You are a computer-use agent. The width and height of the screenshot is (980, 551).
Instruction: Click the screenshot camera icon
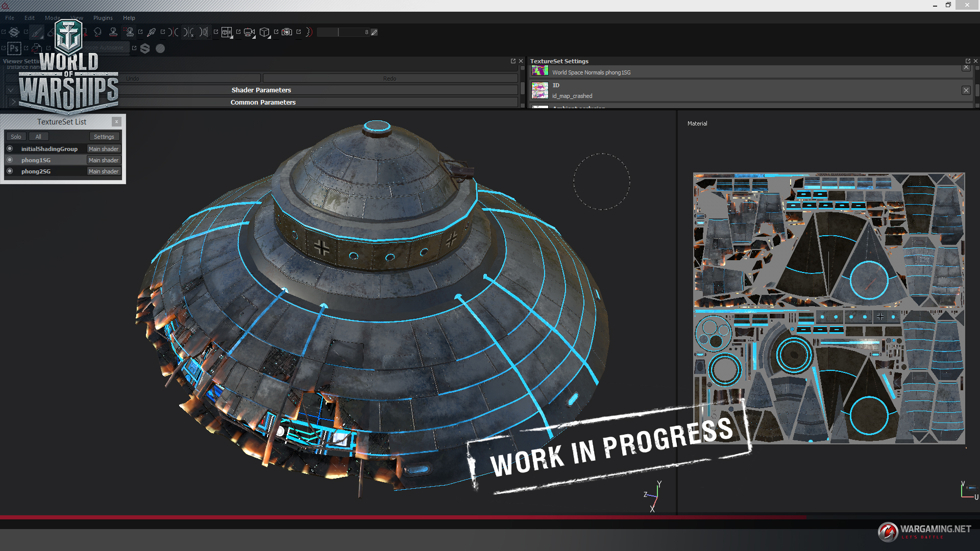click(287, 32)
